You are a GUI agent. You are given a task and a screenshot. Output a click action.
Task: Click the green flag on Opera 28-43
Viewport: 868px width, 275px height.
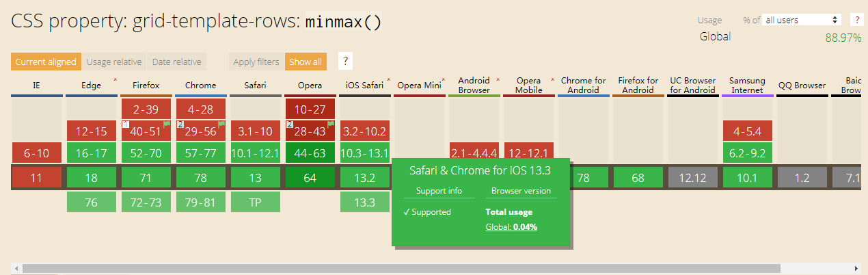[331, 124]
